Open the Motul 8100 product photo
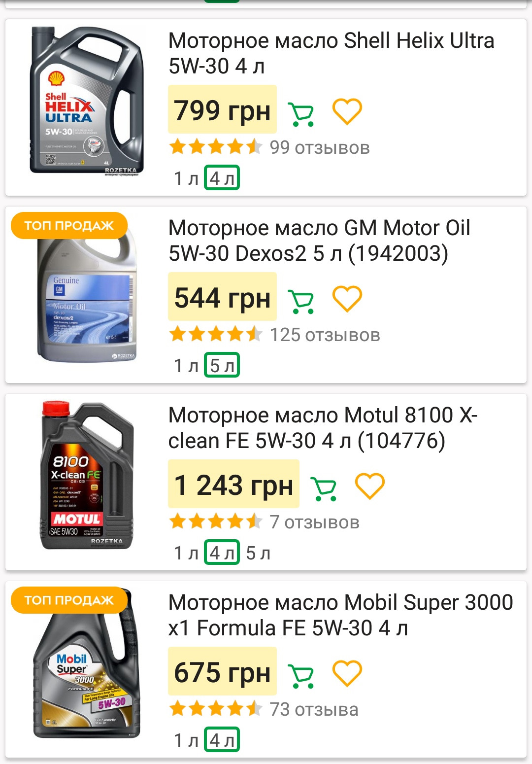The height and width of the screenshot is (764, 532). click(x=87, y=476)
